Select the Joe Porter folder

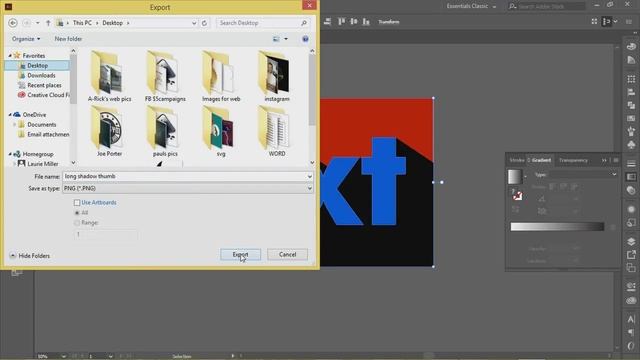pos(109,131)
